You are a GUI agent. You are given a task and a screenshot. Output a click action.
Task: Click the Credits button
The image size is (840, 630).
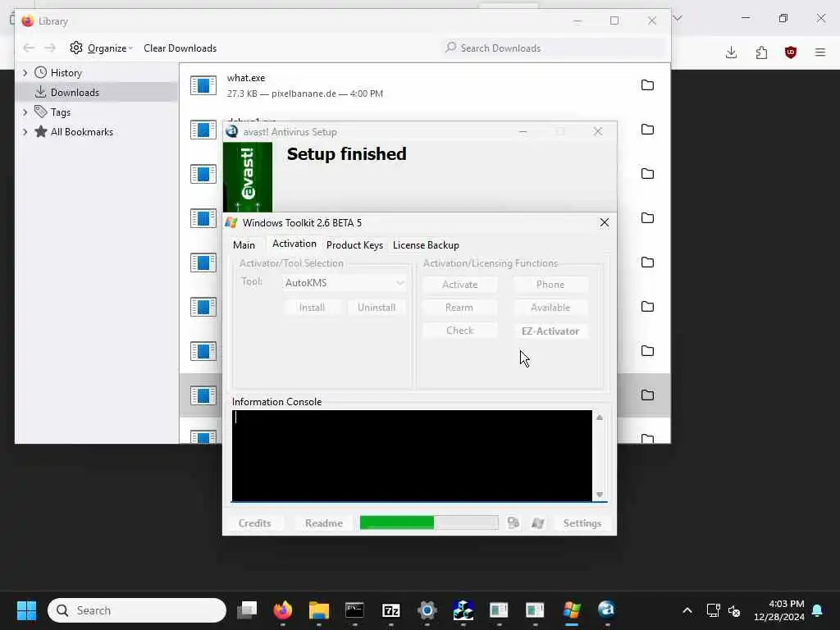point(254,523)
